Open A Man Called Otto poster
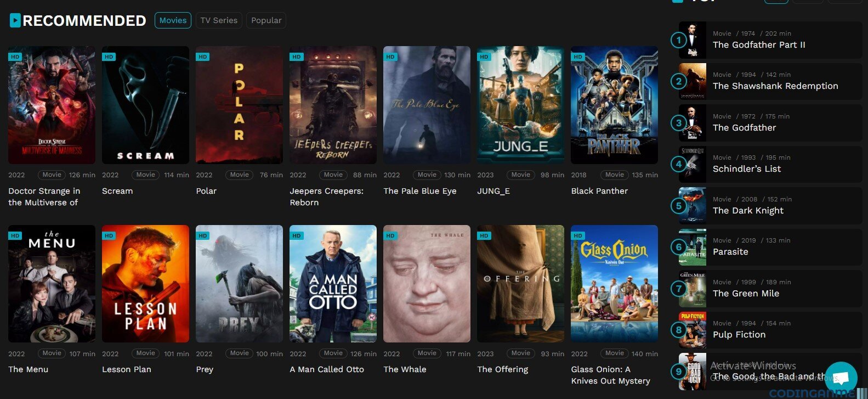The image size is (868, 399). (333, 284)
